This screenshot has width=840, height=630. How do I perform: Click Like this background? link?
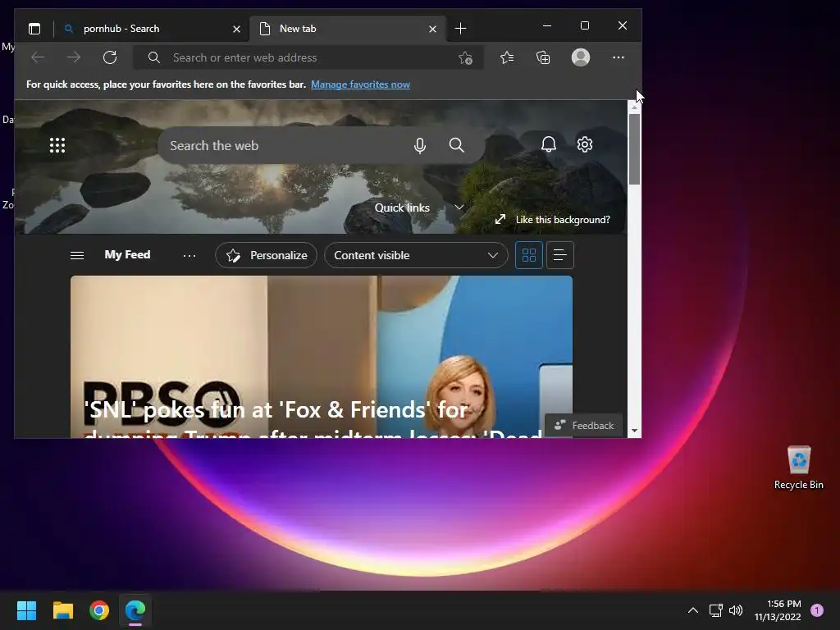552,220
